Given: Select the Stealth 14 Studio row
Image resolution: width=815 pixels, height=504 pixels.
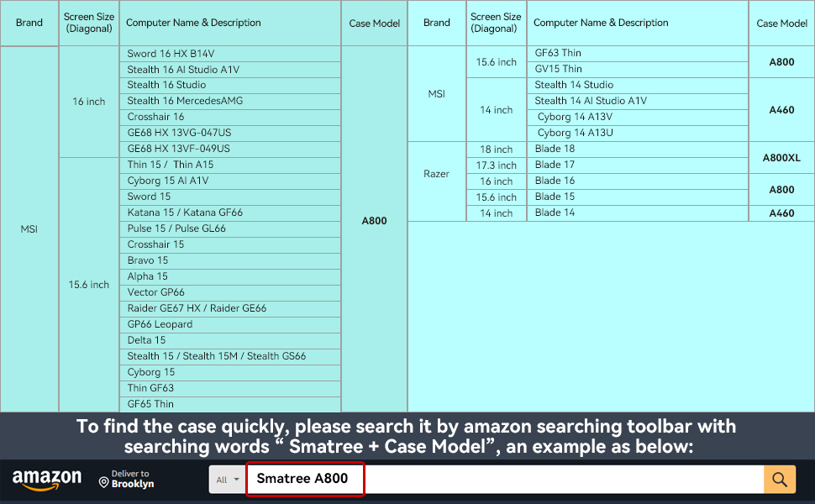Looking at the screenshot, I should pyautogui.click(x=637, y=86).
